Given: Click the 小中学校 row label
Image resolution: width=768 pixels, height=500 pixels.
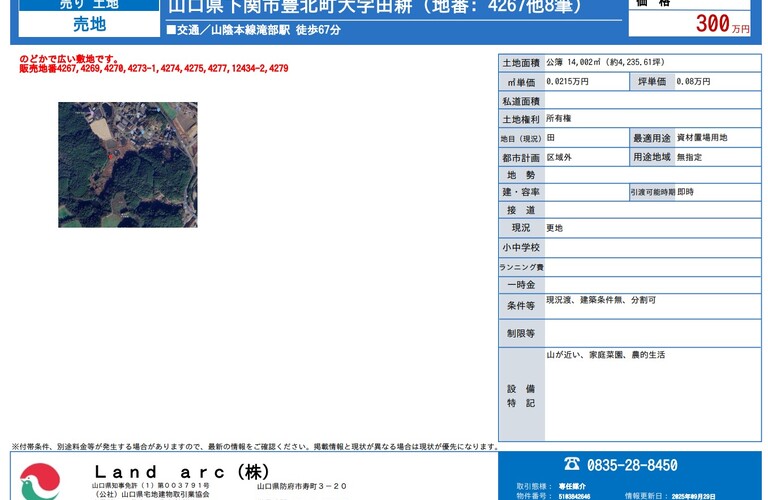Looking at the screenshot, I should [521, 248].
